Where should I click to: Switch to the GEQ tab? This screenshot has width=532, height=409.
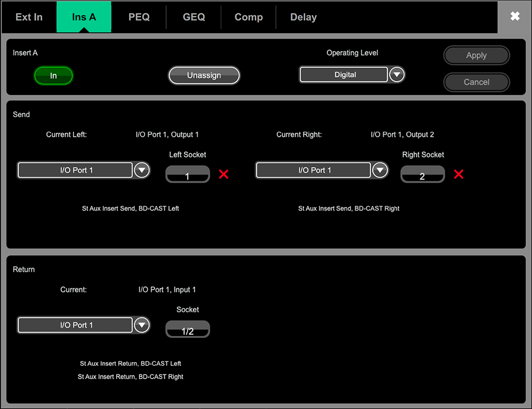tap(194, 17)
